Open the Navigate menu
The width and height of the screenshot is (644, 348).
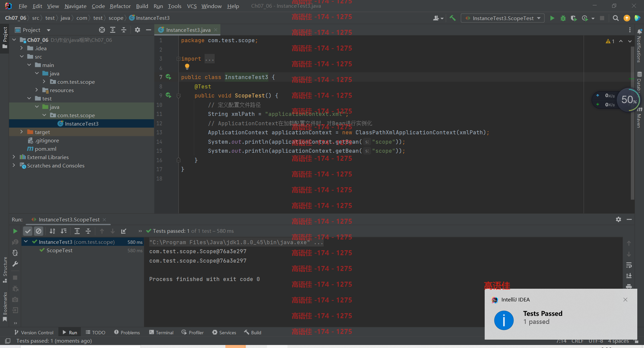(75, 6)
